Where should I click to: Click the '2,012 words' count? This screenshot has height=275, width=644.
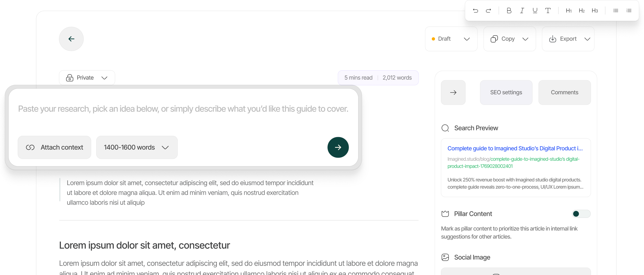click(x=397, y=78)
